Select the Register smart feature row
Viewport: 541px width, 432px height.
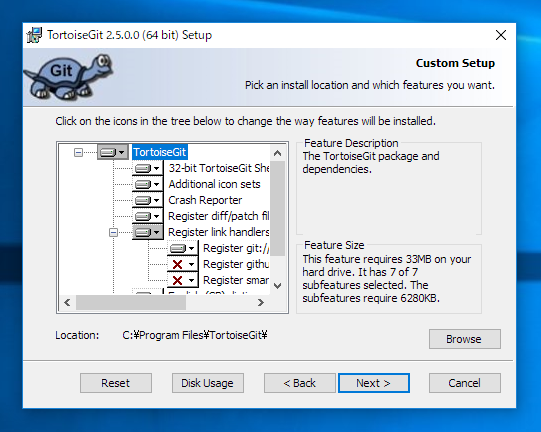coord(236,280)
